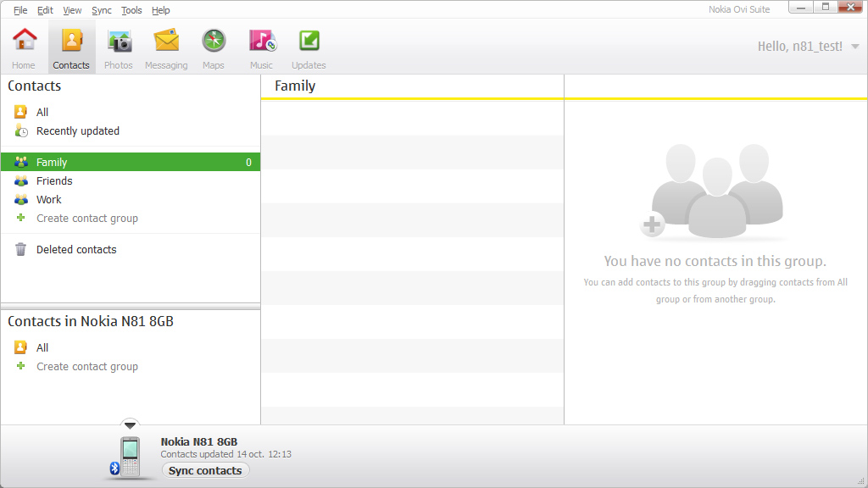Show Recently updated contacts
The image size is (868, 488).
(78, 131)
